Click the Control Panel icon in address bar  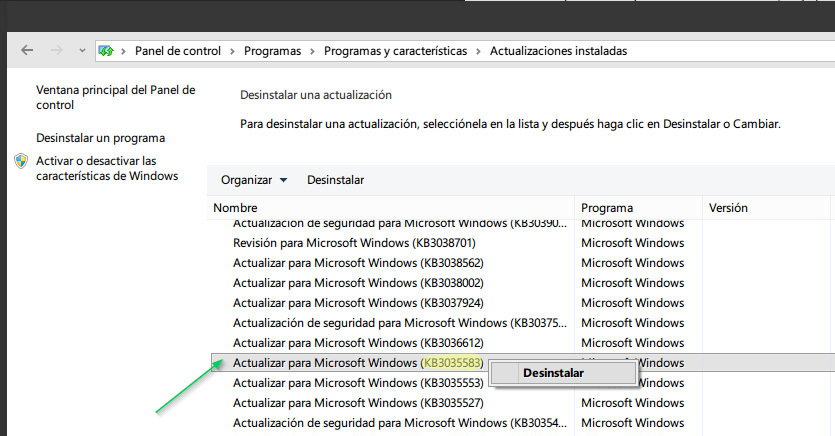pos(106,51)
